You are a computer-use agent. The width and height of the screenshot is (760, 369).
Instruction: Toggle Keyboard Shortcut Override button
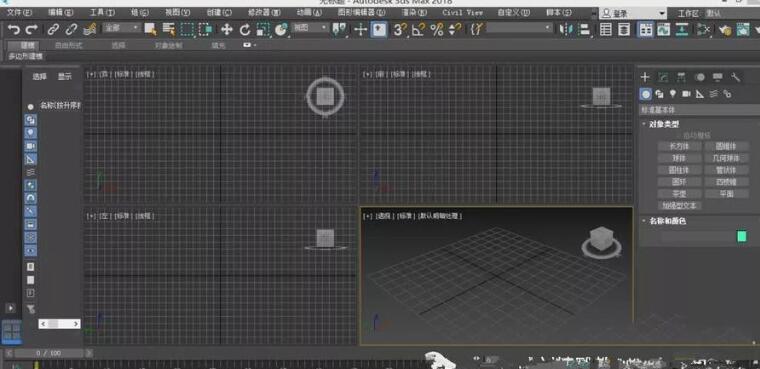click(x=379, y=30)
